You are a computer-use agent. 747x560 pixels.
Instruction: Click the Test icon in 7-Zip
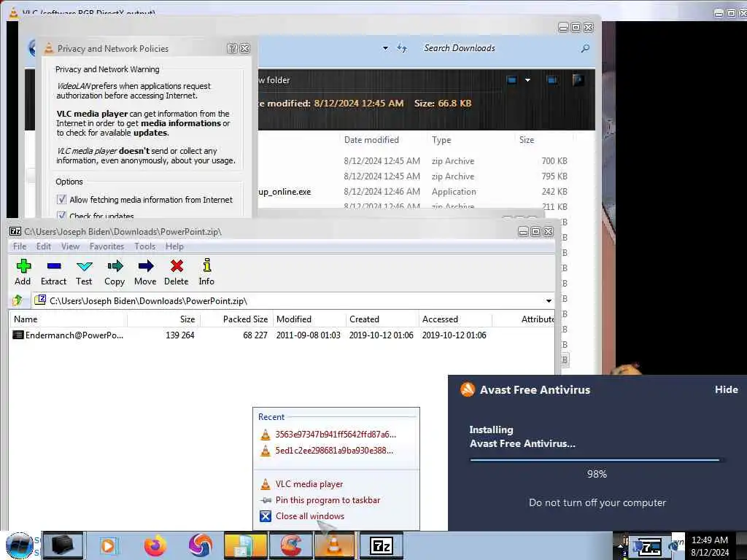[x=85, y=273]
